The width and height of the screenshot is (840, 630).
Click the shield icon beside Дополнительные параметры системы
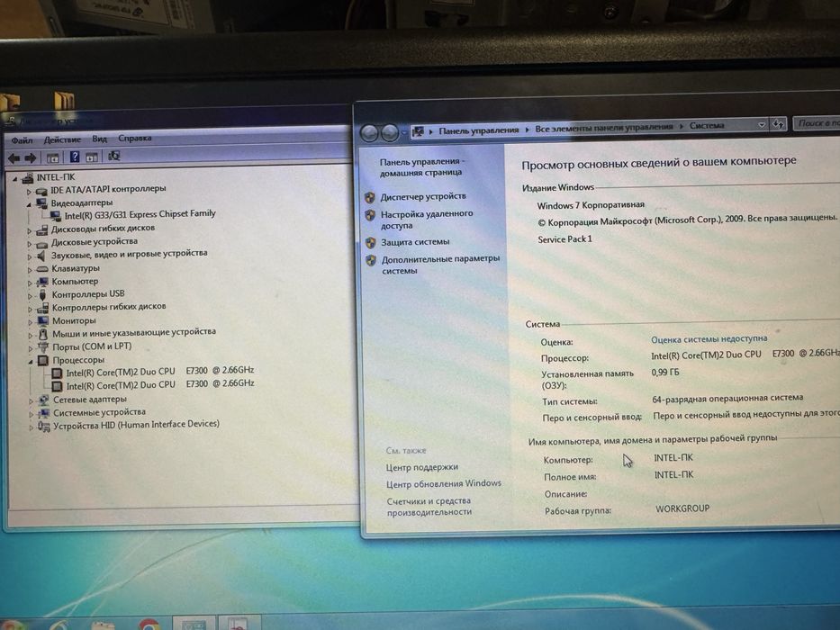click(x=371, y=260)
